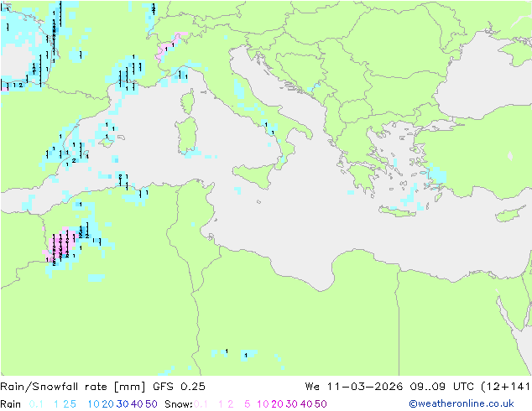The image size is (532, 411).
Task: Click the snow legend value 5
Action: point(248,404)
